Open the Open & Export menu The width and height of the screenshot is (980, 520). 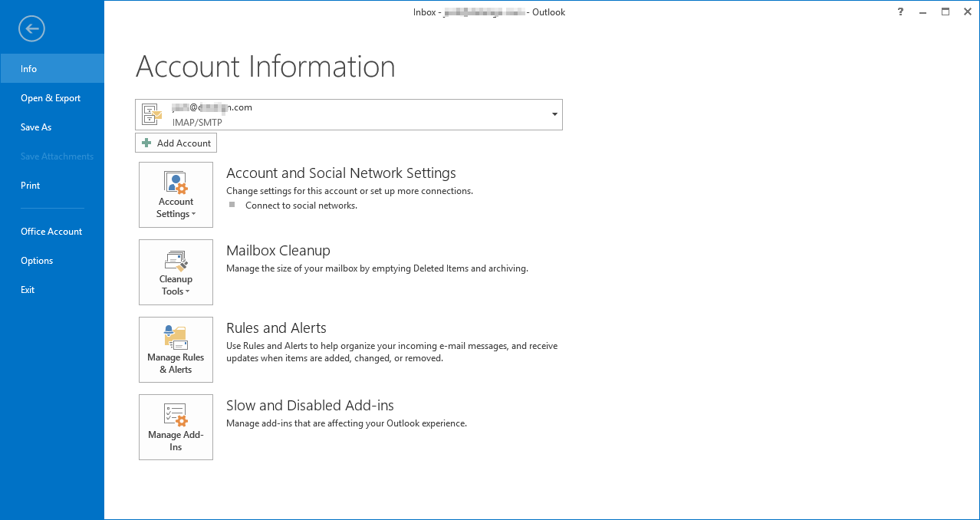(52, 97)
